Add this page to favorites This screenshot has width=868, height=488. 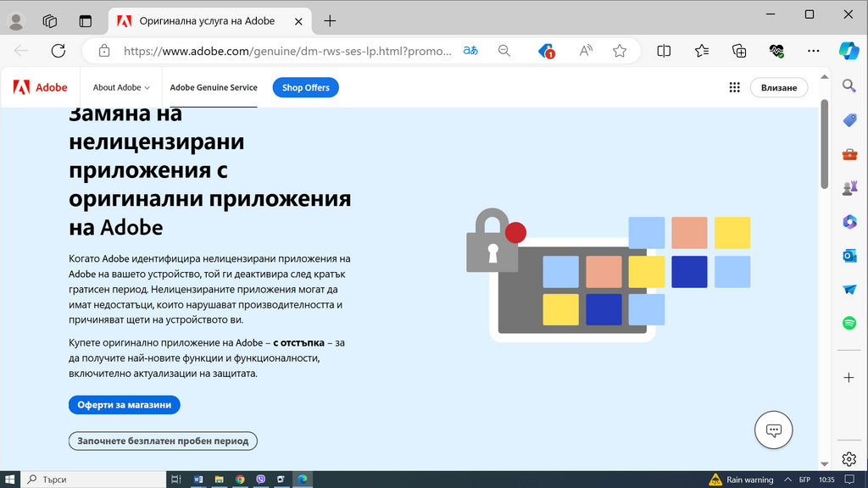pos(620,51)
